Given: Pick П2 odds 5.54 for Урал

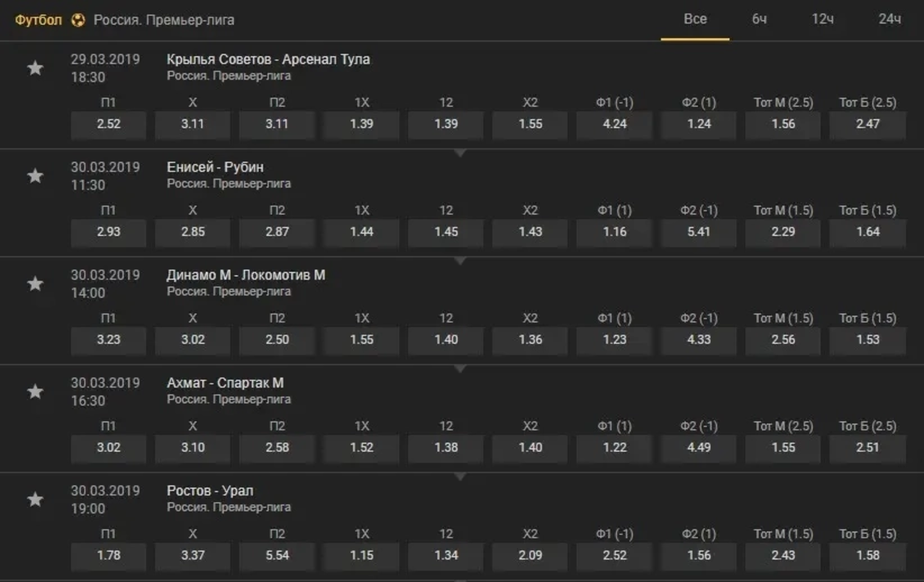Looking at the screenshot, I should [277, 555].
